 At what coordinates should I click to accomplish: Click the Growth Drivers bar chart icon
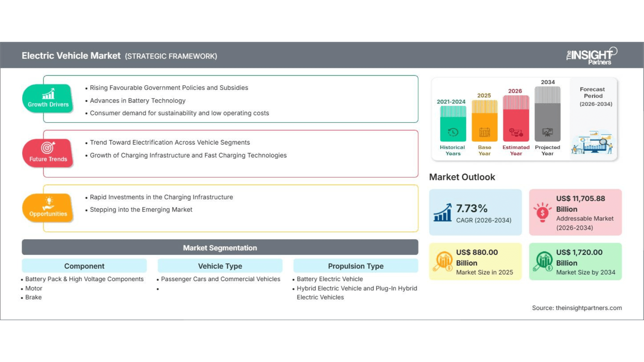point(48,94)
